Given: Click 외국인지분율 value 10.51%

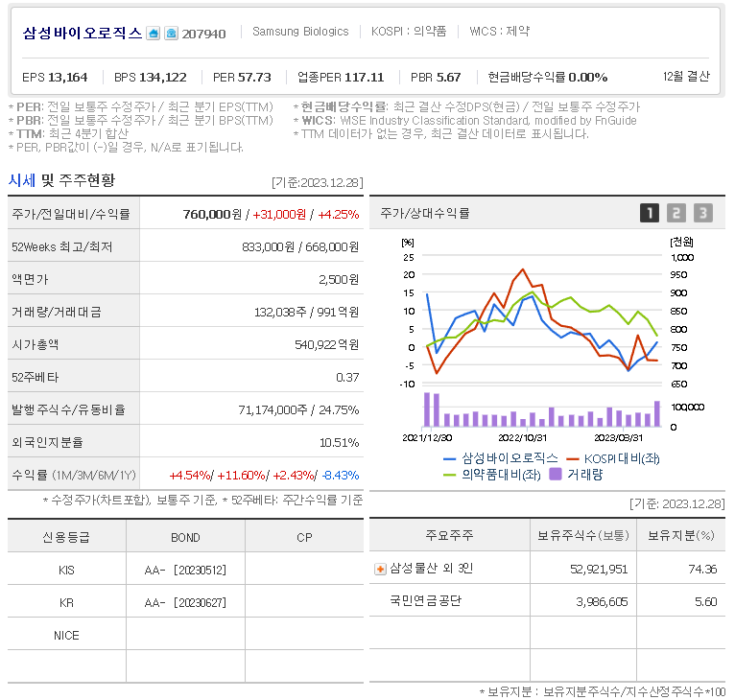Looking at the screenshot, I should pyautogui.click(x=339, y=443).
